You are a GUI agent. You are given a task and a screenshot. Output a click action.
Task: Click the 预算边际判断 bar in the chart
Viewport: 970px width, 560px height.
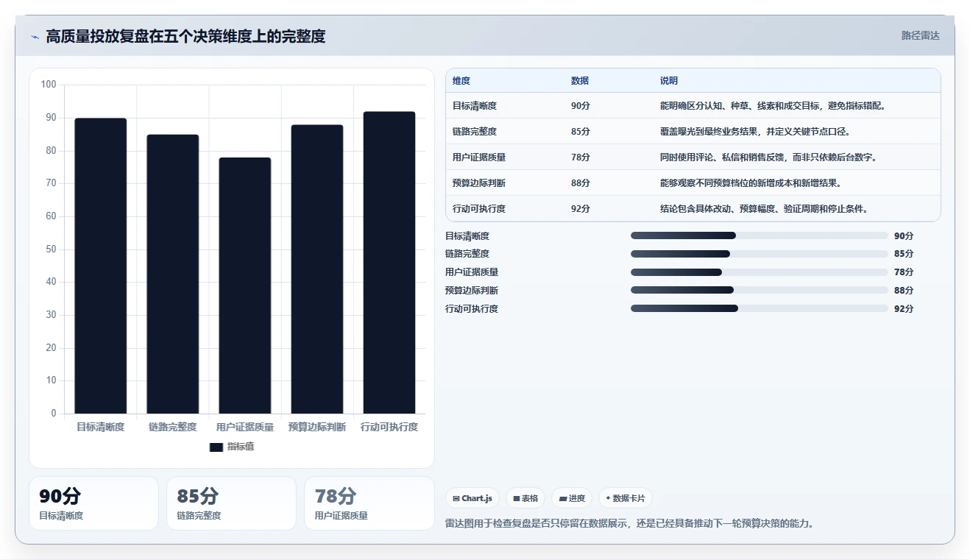tap(317, 269)
